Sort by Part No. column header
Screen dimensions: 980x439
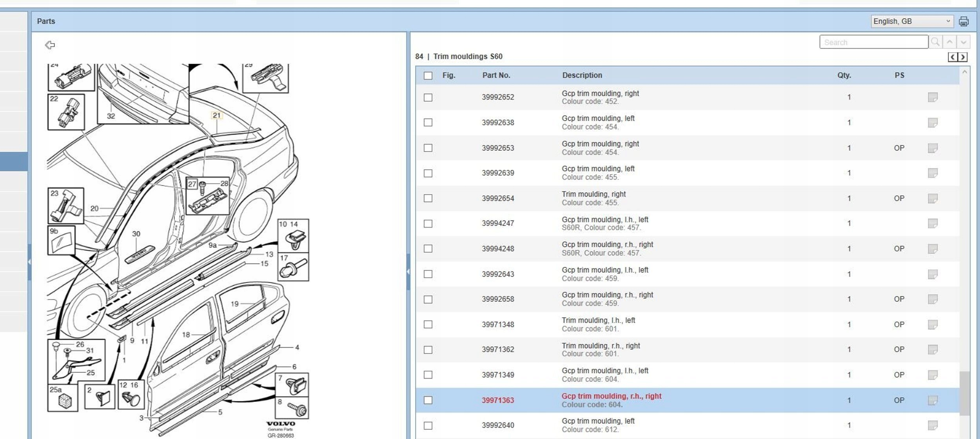pyautogui.click(x=496, y=75)
